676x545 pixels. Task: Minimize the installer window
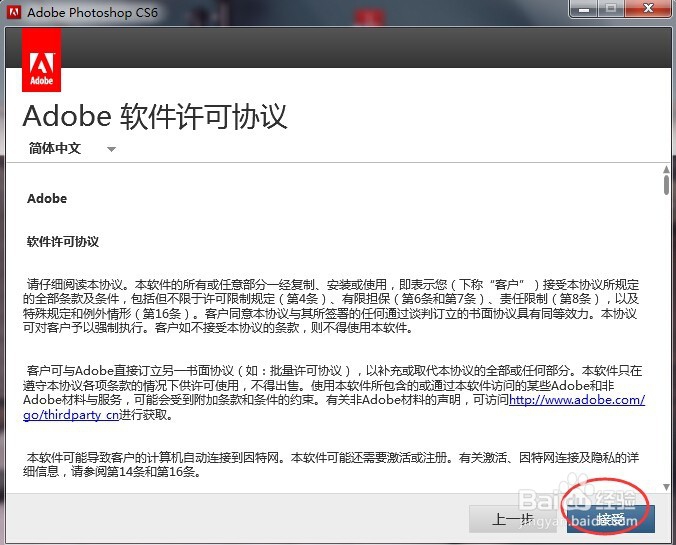(x=584, y=9)
